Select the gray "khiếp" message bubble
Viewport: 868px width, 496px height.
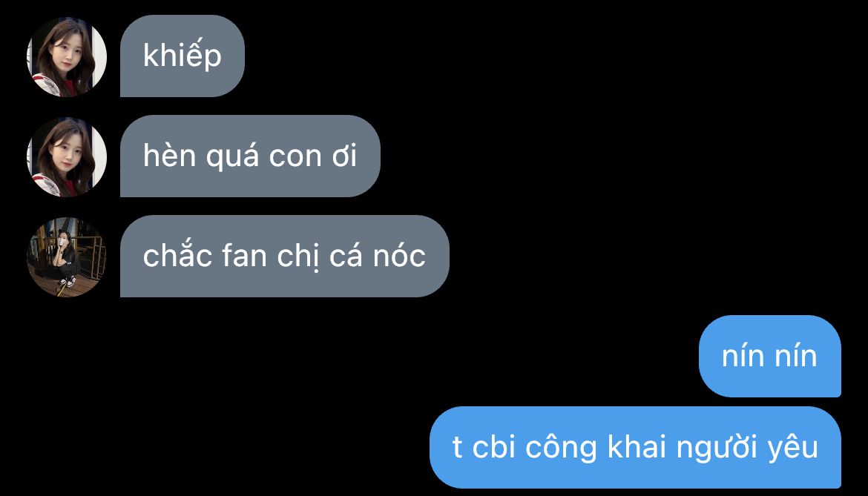(182, 56)
